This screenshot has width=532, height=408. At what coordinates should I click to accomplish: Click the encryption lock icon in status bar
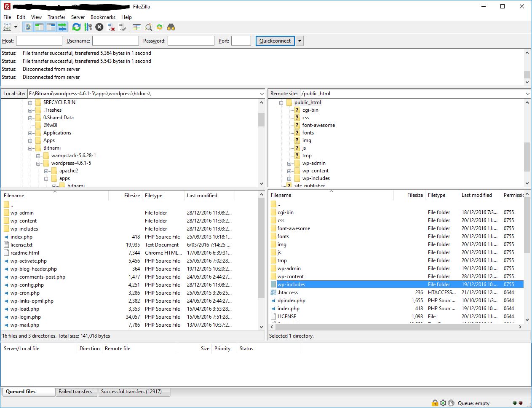point(435,403)
